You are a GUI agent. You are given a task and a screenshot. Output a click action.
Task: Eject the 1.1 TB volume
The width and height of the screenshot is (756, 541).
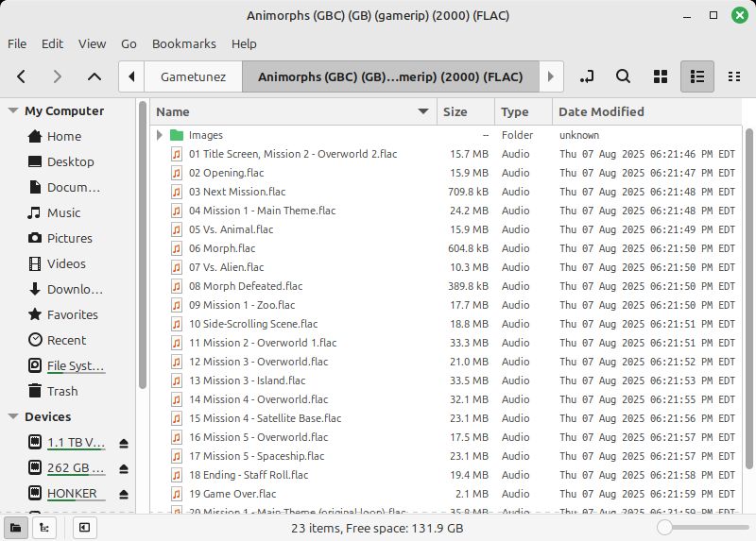124,443
